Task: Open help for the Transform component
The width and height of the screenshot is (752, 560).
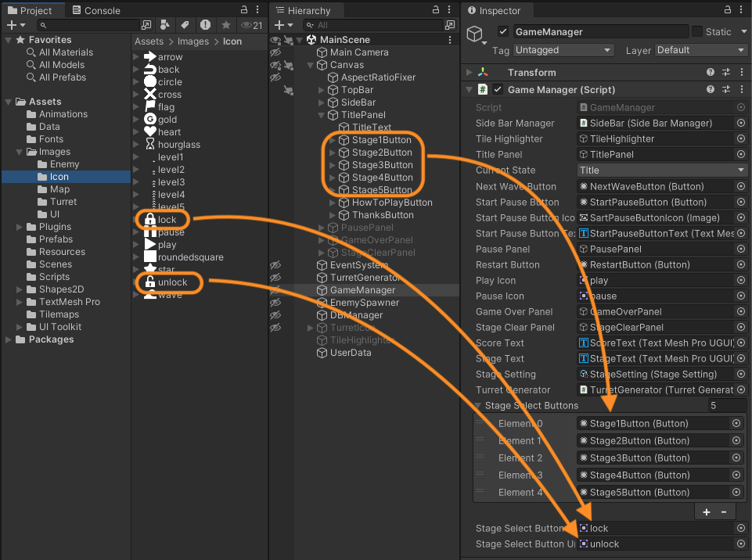Action: tap(711, 73)
